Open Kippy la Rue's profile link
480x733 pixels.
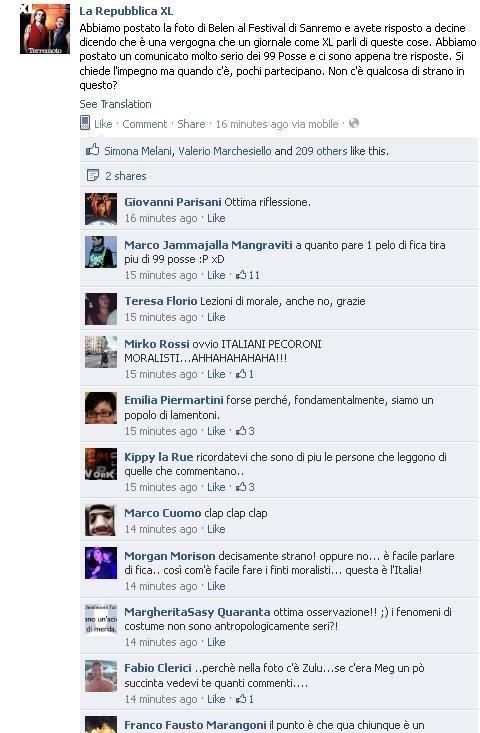point(158,457)
